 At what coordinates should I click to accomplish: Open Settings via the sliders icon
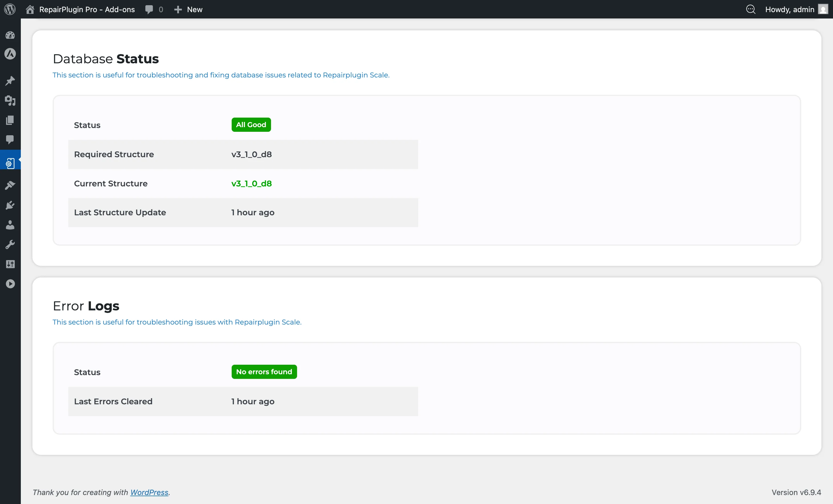click(10, 264)
